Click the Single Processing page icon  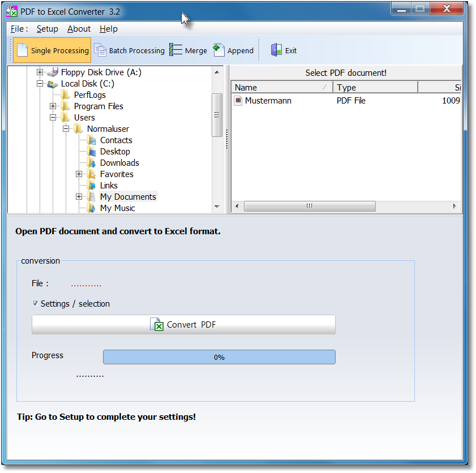(23, 50)
